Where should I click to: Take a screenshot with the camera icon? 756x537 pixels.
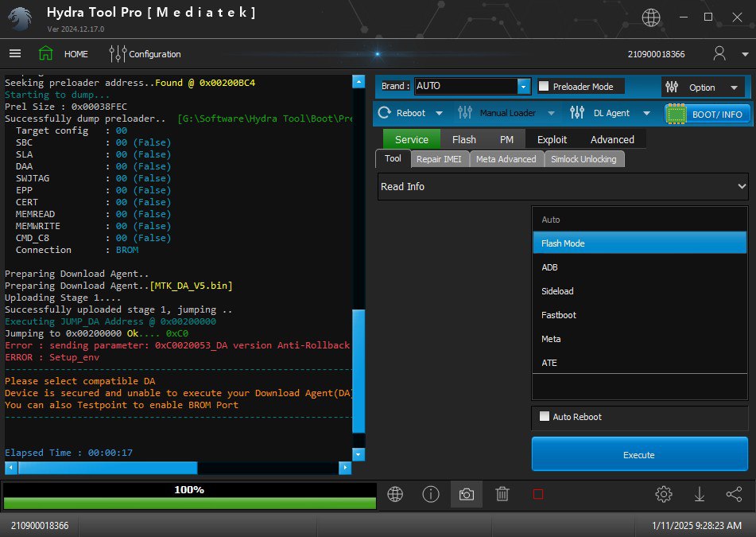467,494
